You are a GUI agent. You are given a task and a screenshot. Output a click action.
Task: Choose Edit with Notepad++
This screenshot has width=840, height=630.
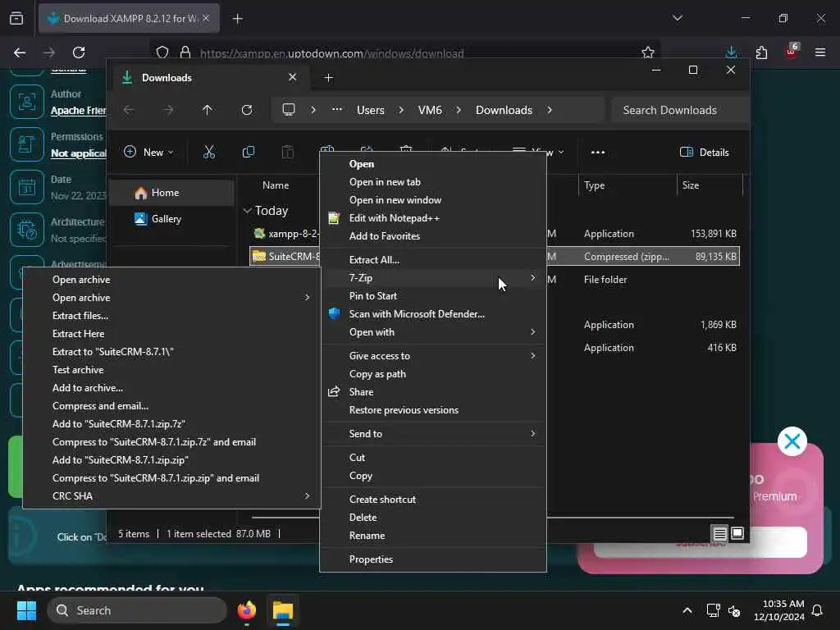point(433,218)
